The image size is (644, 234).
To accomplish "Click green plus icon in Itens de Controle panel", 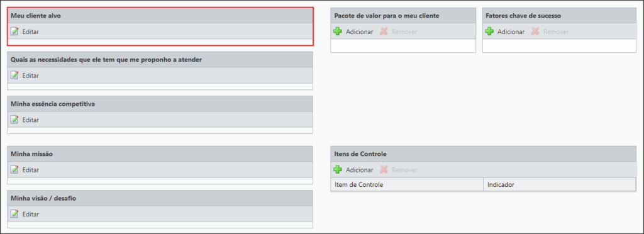I will [x=338, y=170].
